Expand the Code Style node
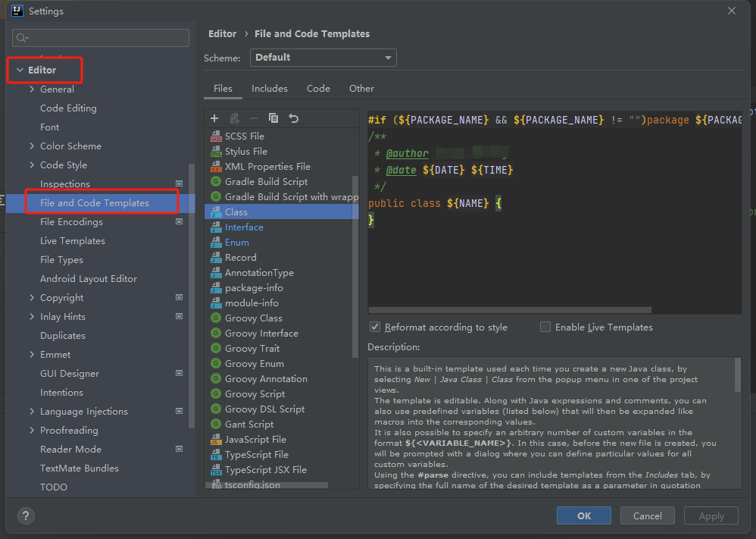This screenshot has width=756, height=539. (32, 165)
